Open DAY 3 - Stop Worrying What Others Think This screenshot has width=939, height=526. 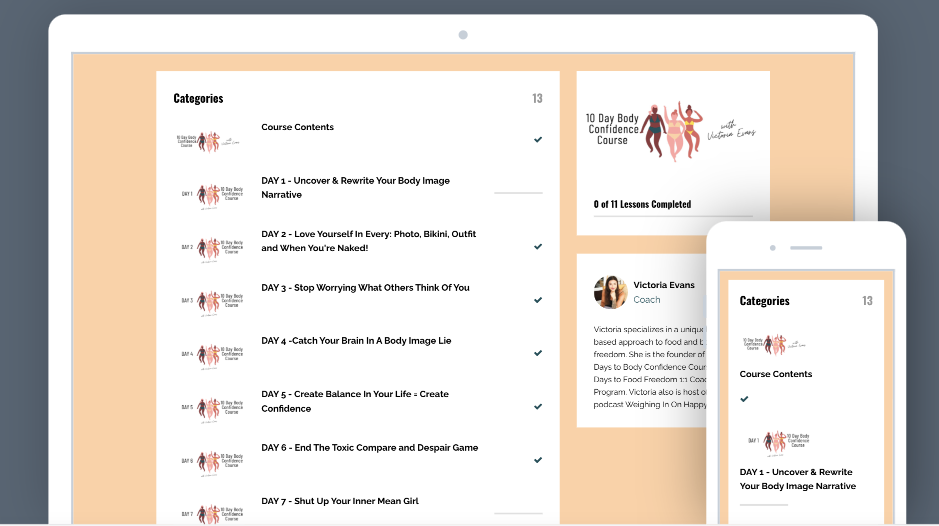[365, 288]
